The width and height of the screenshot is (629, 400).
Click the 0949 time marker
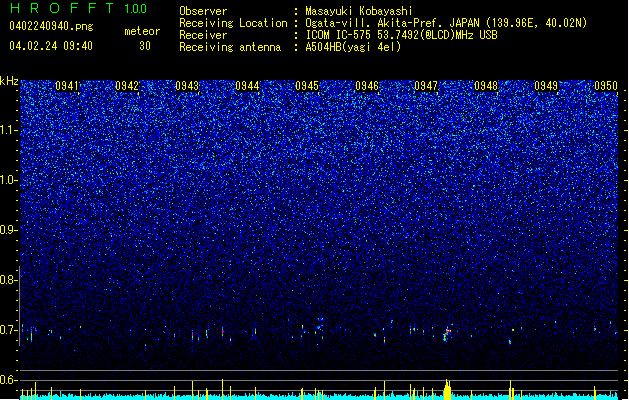tap(546, 86)
